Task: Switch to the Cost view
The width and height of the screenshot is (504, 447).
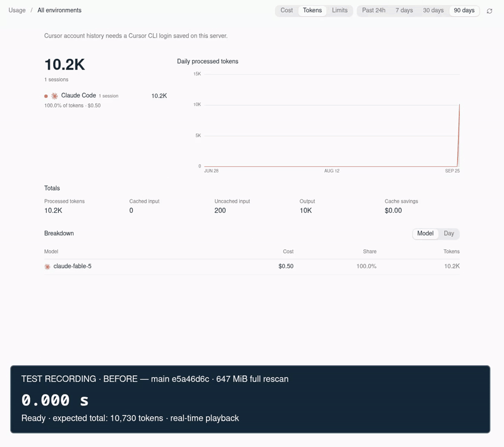Action: point(286,10)
